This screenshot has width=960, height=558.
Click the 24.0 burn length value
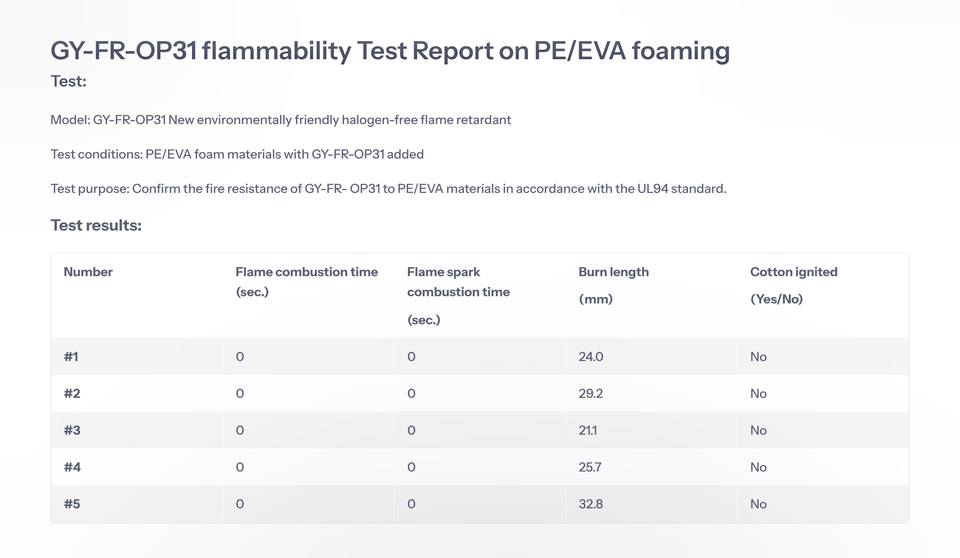point(591,357)
